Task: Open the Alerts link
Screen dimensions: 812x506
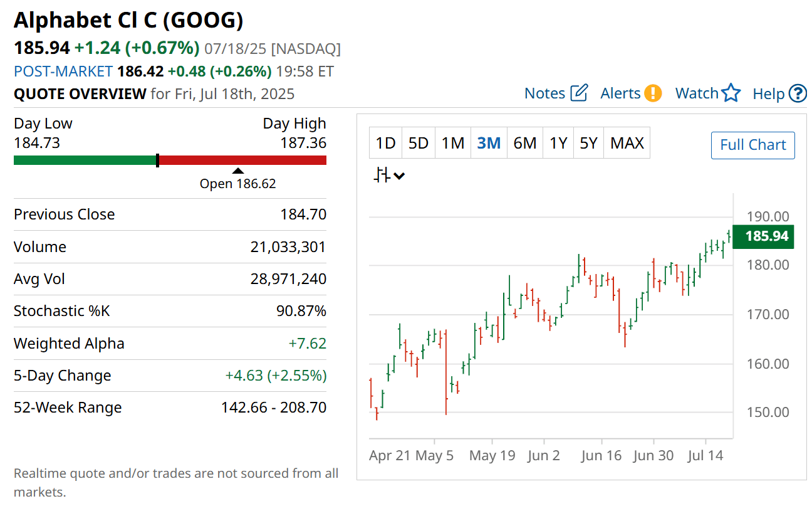Action: point(620,93)
